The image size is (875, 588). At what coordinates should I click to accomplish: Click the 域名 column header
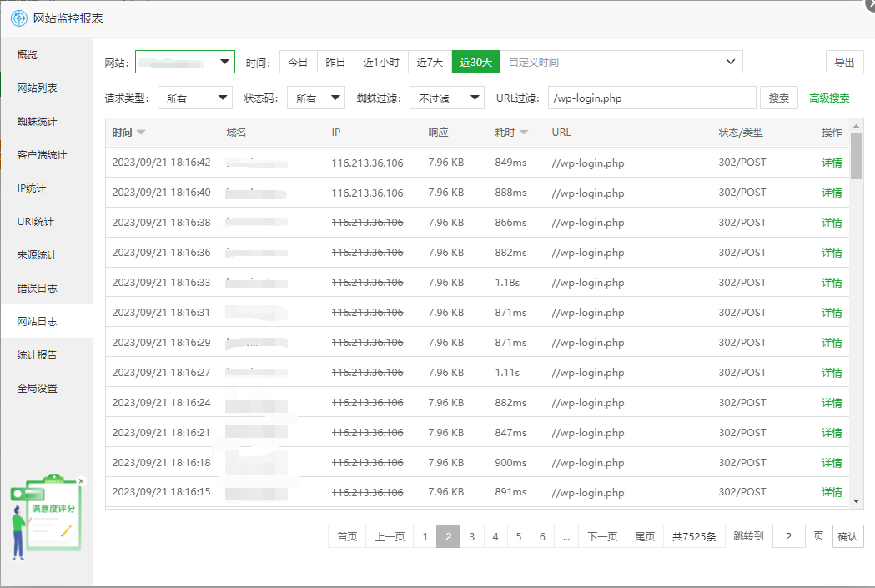236,133
